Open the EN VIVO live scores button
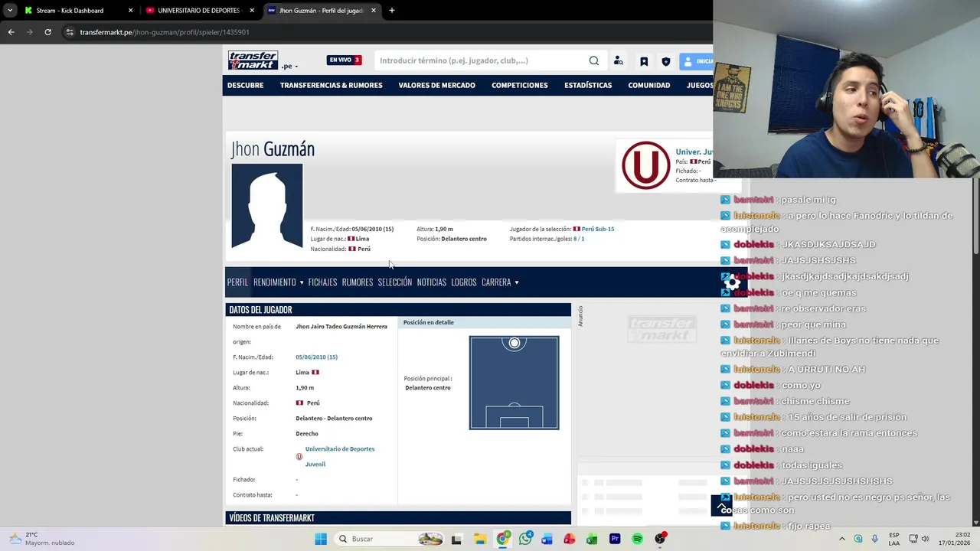This screenshot has height=551, width=980. 344,60
